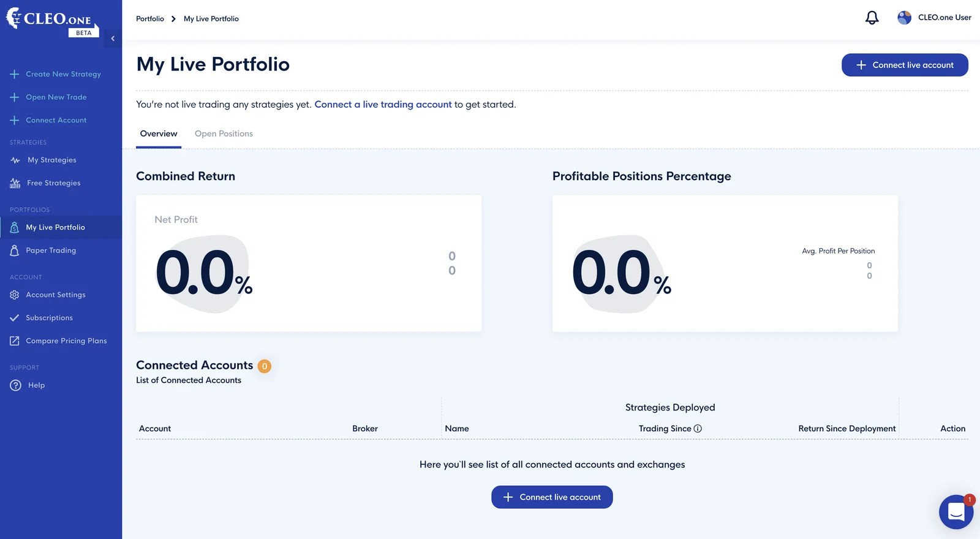Open Account Settings via the gear icon

[x=14, y=295]
